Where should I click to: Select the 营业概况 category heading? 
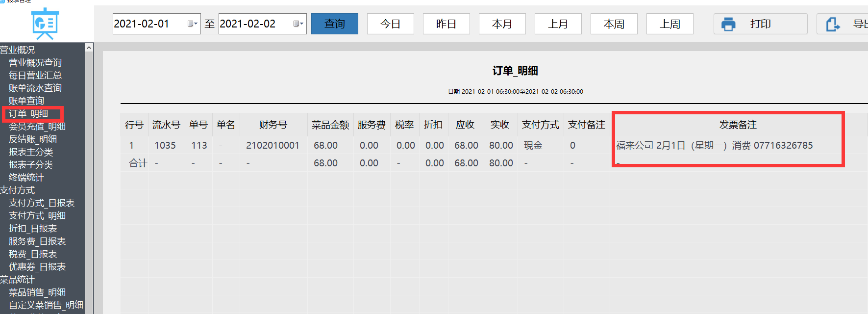pyautogui.click(x=18, y=50)
